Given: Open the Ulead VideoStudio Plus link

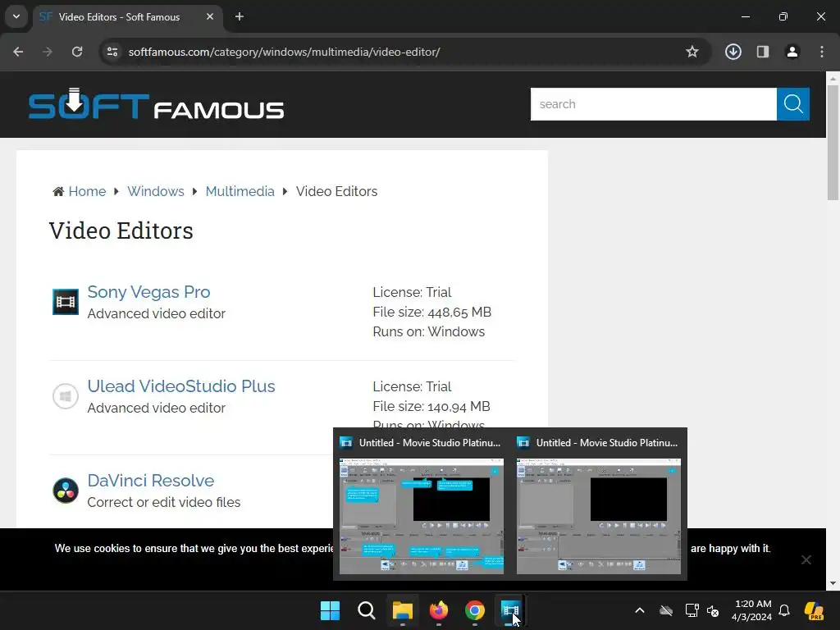Looking at the screenshot, I should [181, 386].
